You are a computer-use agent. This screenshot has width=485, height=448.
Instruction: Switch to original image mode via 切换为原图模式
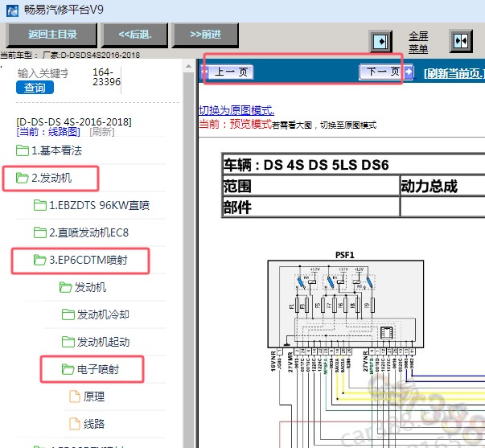(236, 110)
